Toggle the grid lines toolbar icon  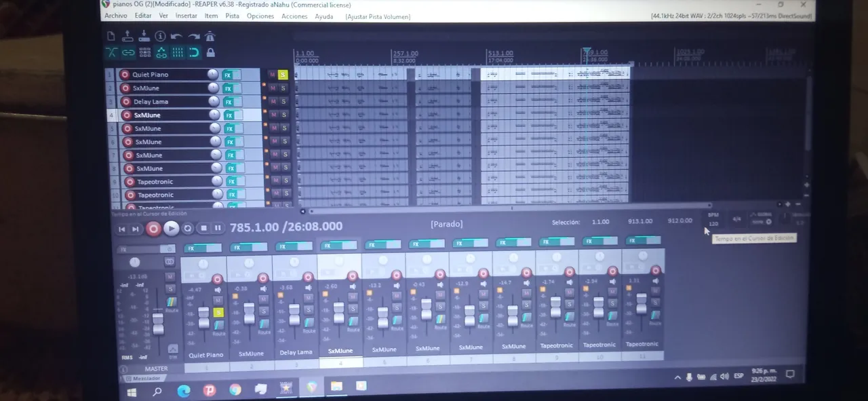click(x=178, y=52)
